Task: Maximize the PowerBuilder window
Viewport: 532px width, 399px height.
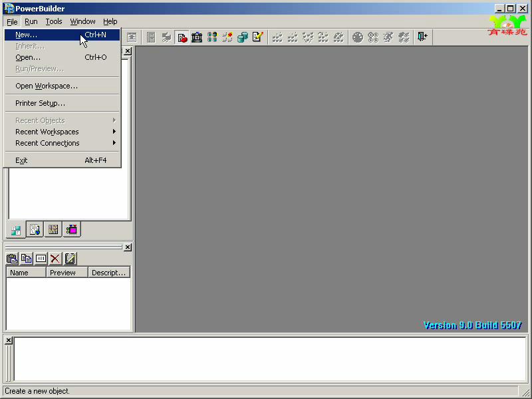Action: 510,9
